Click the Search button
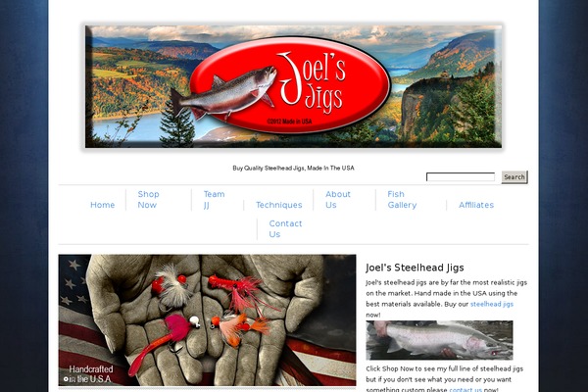 click(x=514, y=177)
